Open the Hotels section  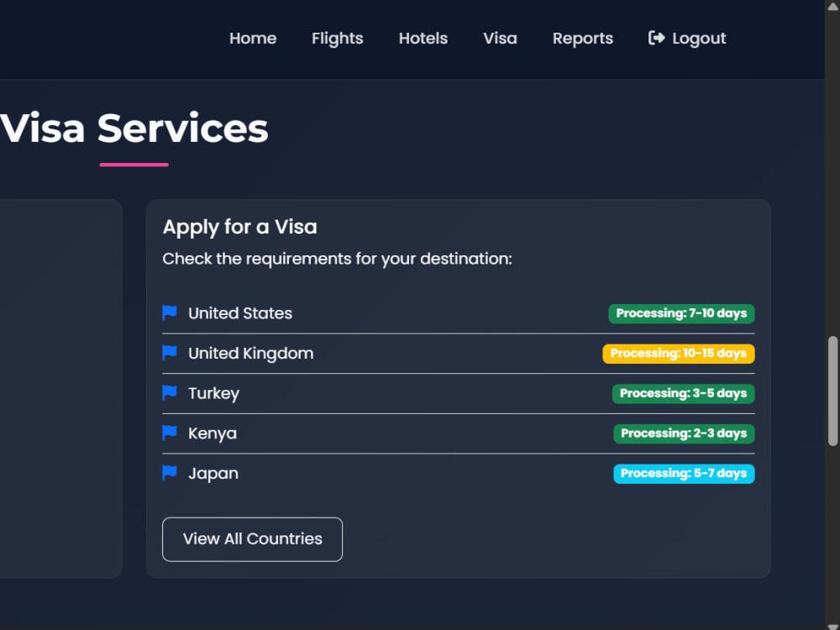[423, 39]
